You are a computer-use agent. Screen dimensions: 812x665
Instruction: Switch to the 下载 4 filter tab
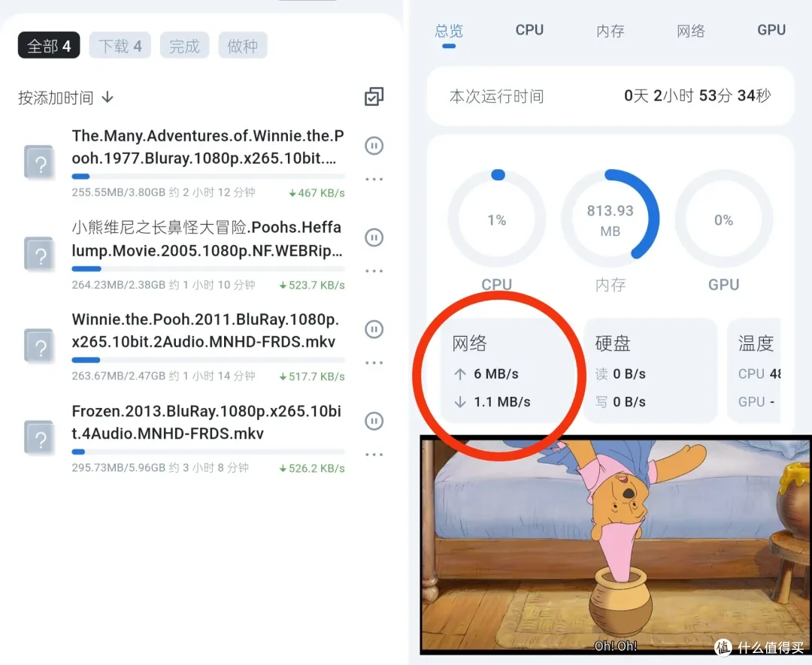pos(120,46)
